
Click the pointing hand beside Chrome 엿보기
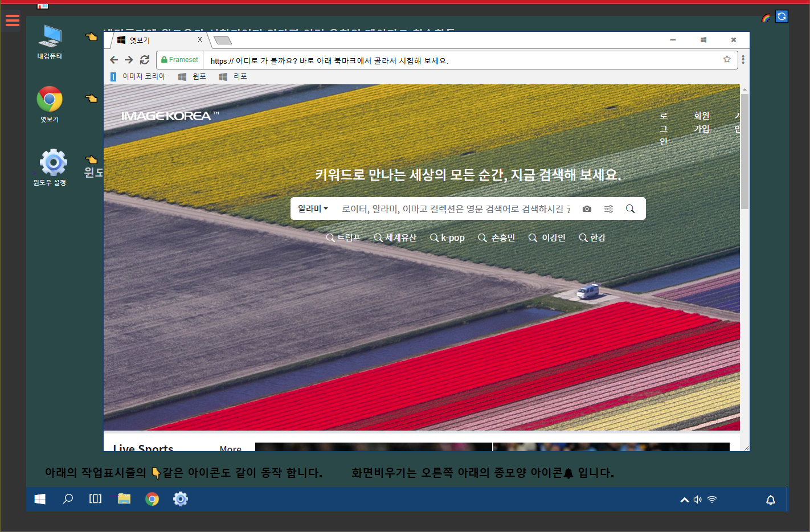(x=91, y=99)
